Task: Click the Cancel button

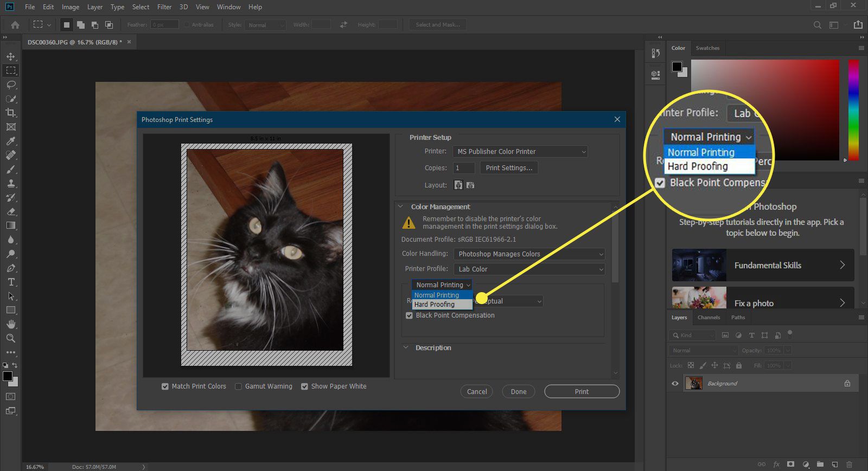Action: tap(477, 391)
